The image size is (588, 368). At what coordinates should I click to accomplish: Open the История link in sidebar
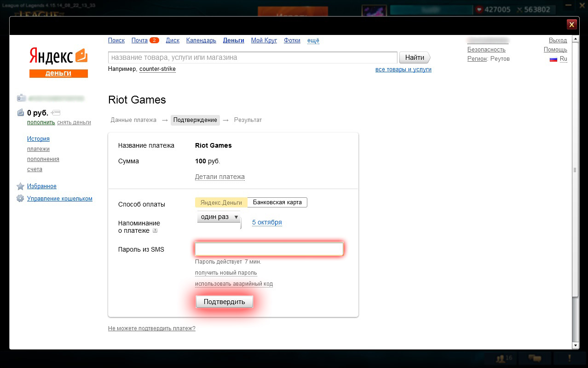pyautogui.click(x=38, y=139)
